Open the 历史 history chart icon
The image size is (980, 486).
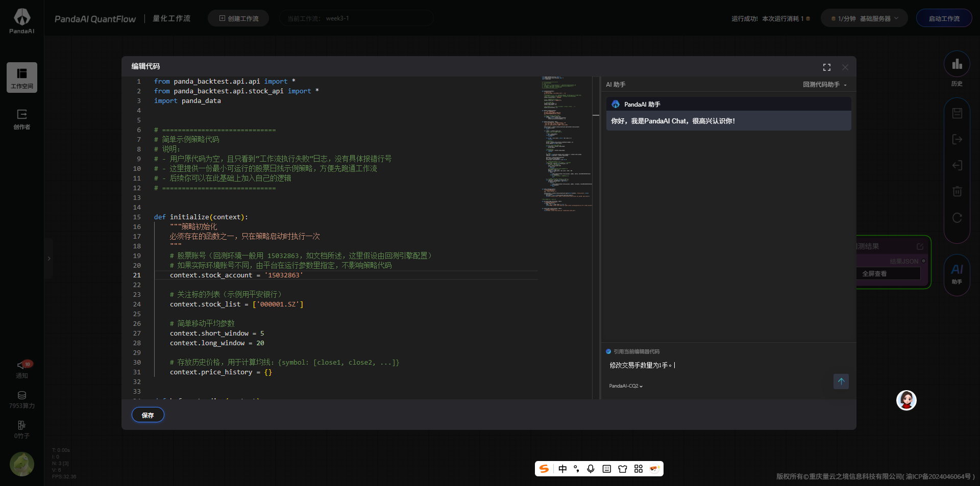(957, 64)
